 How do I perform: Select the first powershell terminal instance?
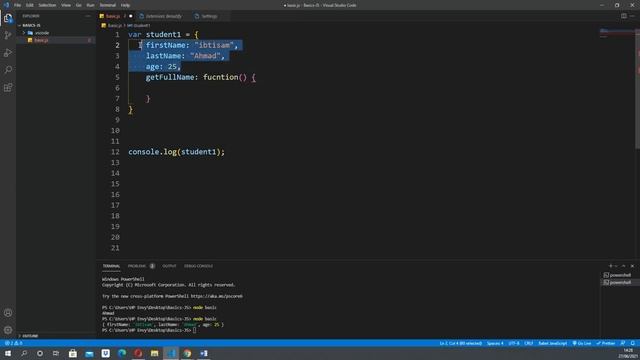coord(620,275)
